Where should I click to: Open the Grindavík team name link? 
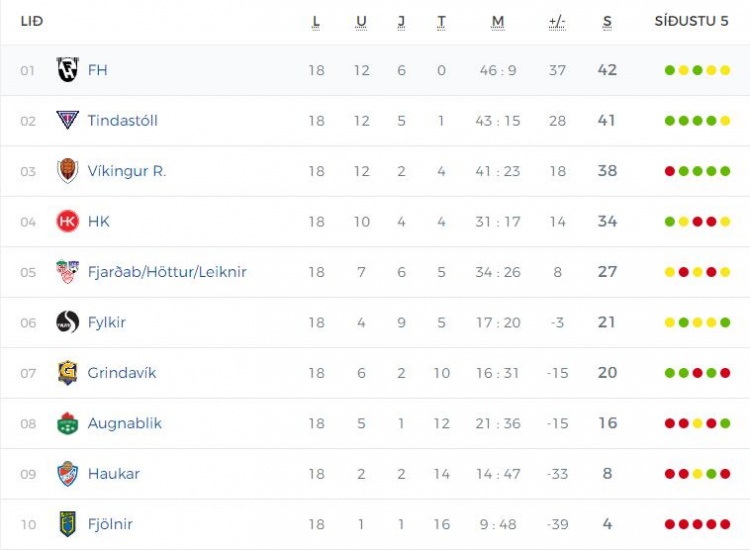(121, 373)
